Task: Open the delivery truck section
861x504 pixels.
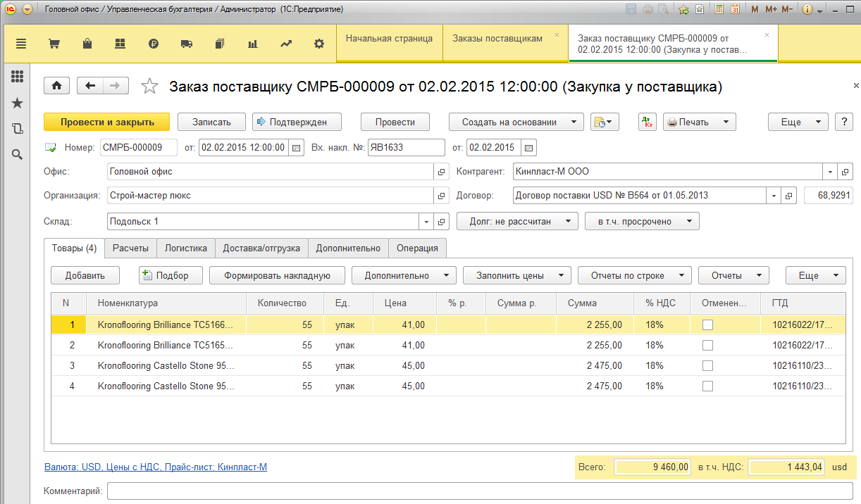Action: (187, 44)
